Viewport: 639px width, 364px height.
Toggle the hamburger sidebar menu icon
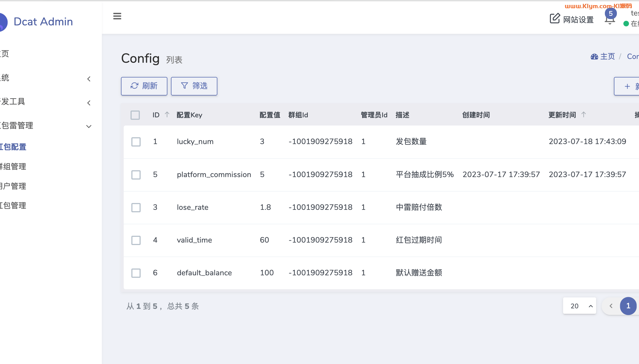click(x=117, y=16)
